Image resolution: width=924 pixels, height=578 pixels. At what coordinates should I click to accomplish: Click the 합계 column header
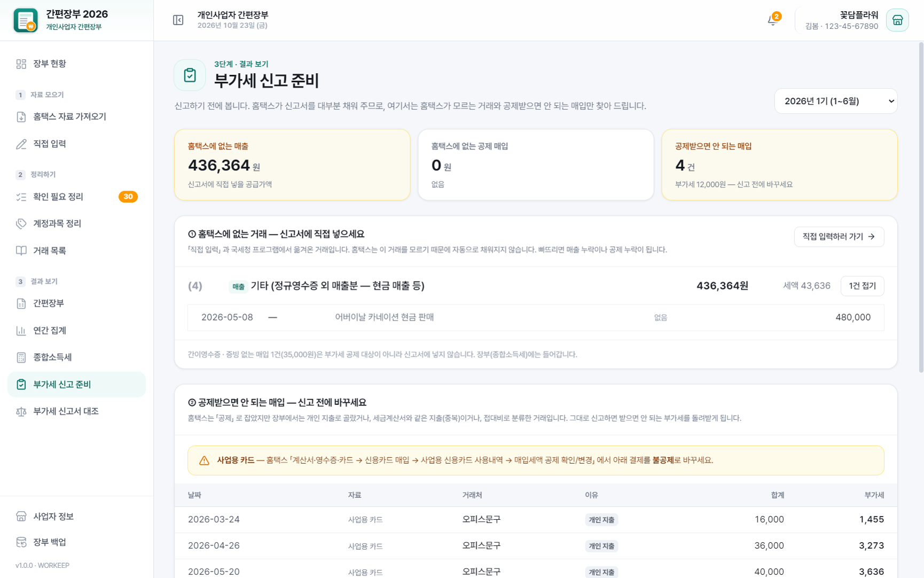(x=777, y=495)
